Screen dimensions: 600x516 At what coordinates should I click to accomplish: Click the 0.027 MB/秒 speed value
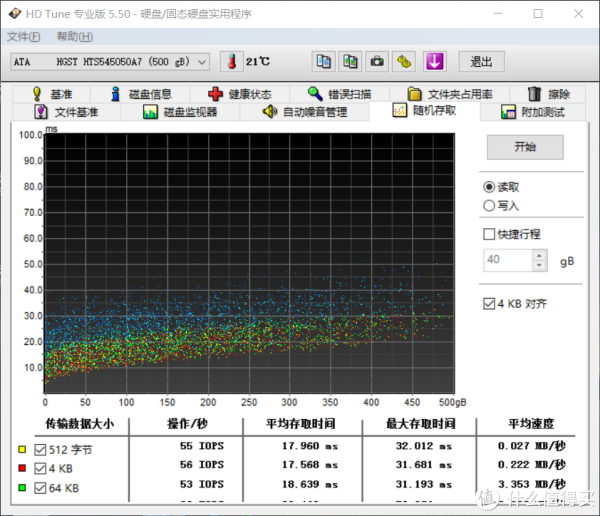coord(532,446)
